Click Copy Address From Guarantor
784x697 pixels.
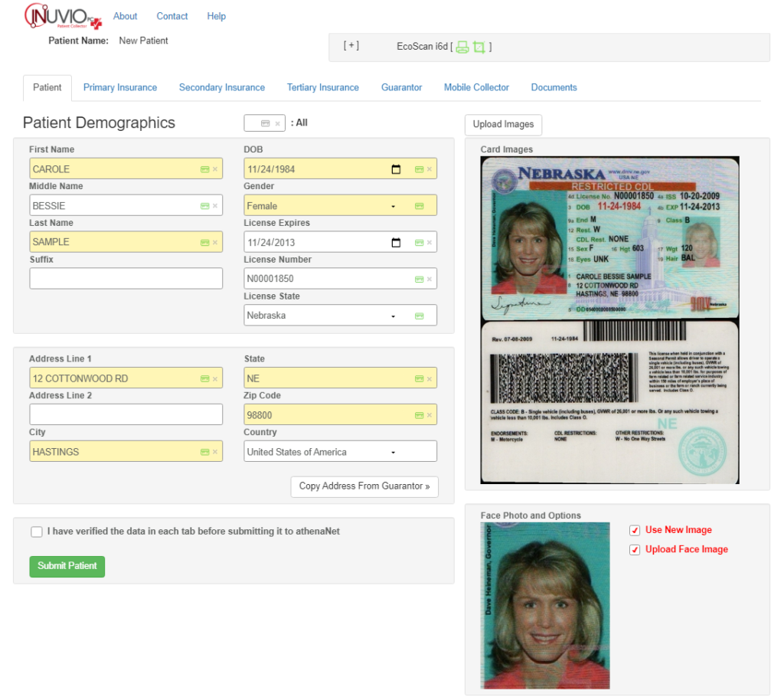(364, 486)
